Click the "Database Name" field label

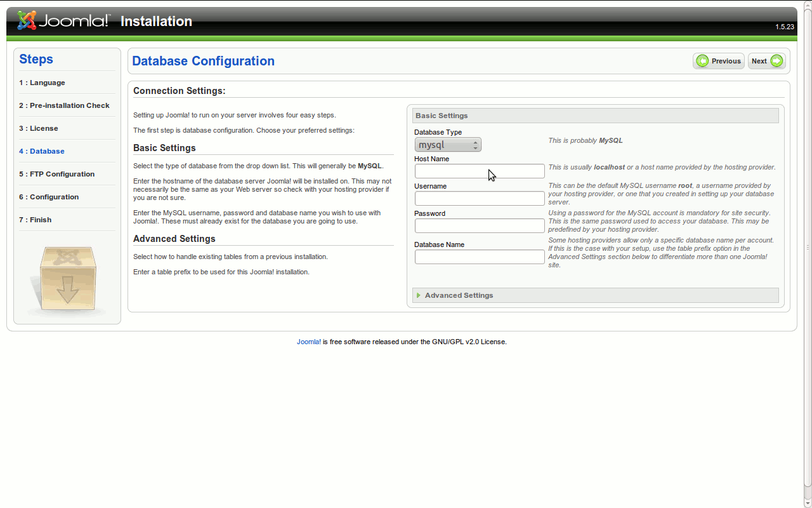440,244
